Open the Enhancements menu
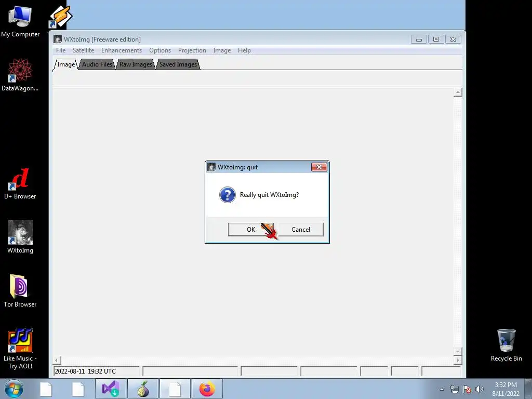This screenshot has width=532, height=399. (122, 50)
